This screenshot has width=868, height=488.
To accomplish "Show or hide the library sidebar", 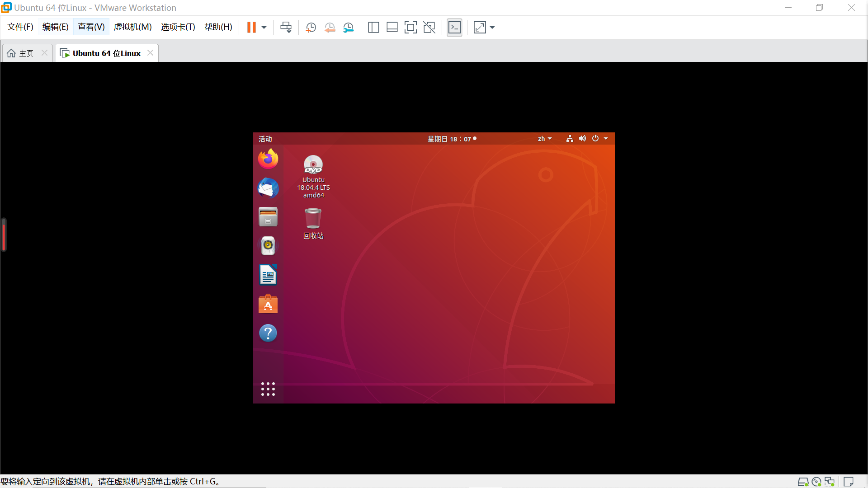I will point(373,28).
